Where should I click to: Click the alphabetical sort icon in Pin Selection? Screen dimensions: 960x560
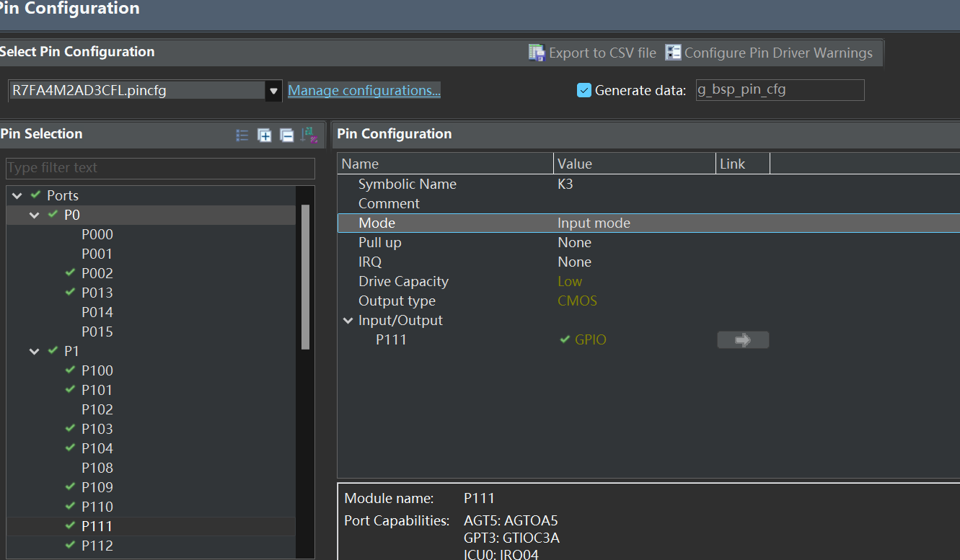click(x=309, y=135)
